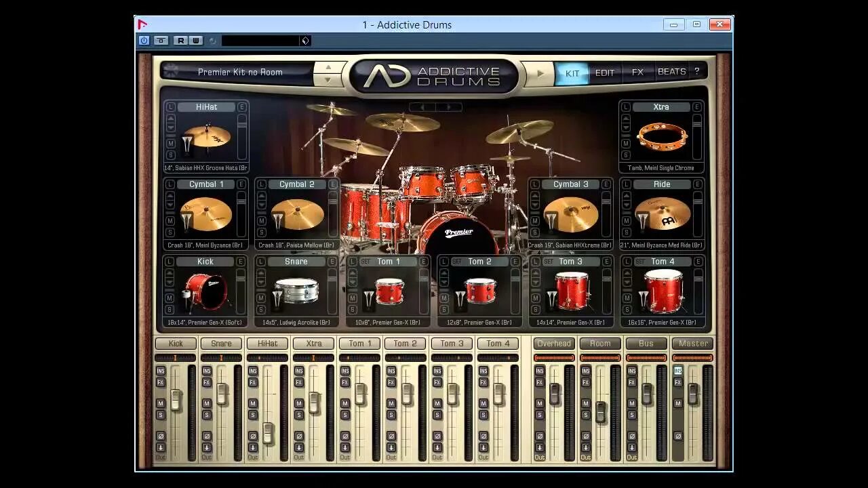Solo the Tom 3 mixer channel

437,415
